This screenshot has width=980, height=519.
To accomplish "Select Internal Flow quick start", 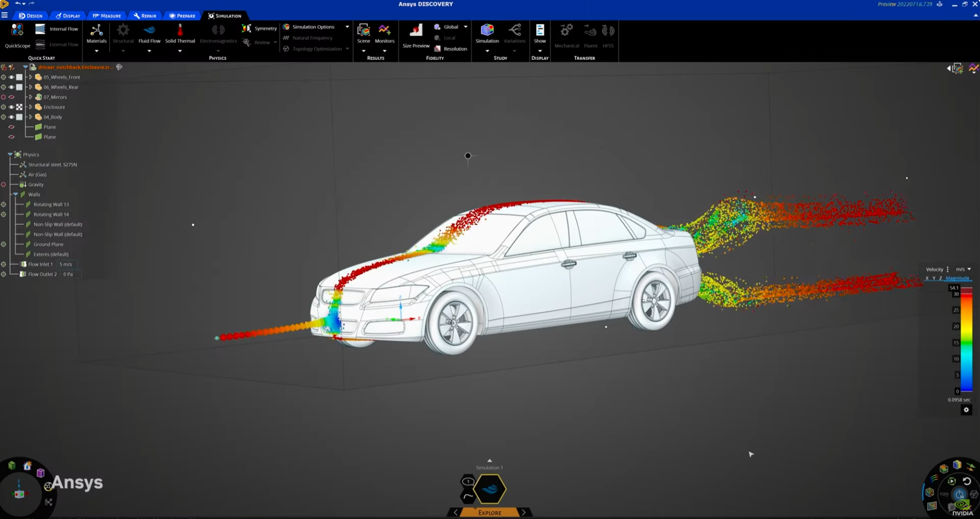I will coord(57,29).
